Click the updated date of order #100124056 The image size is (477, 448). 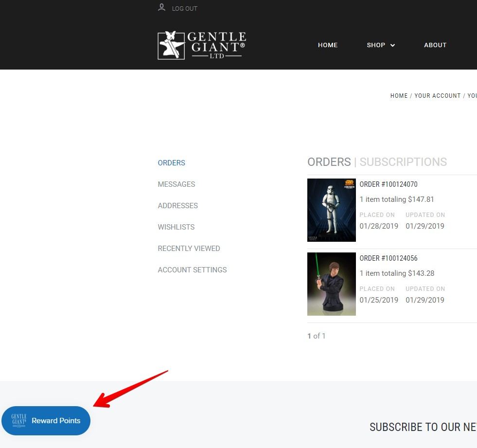(x=425, y=300)
